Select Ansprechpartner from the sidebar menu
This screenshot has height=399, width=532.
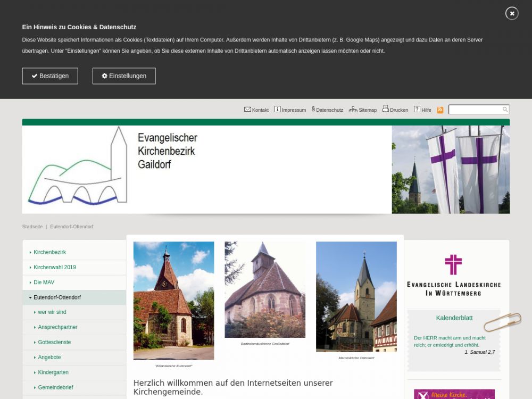pos(57,327)
